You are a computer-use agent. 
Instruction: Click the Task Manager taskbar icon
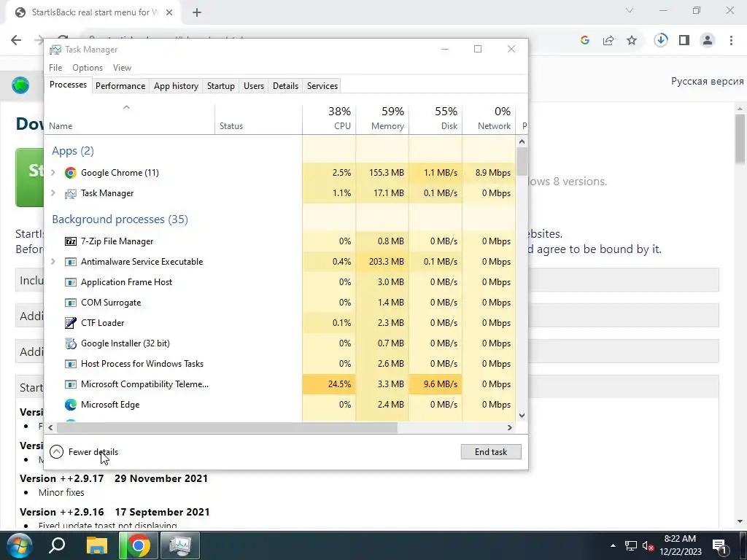[x=180, y=545]
